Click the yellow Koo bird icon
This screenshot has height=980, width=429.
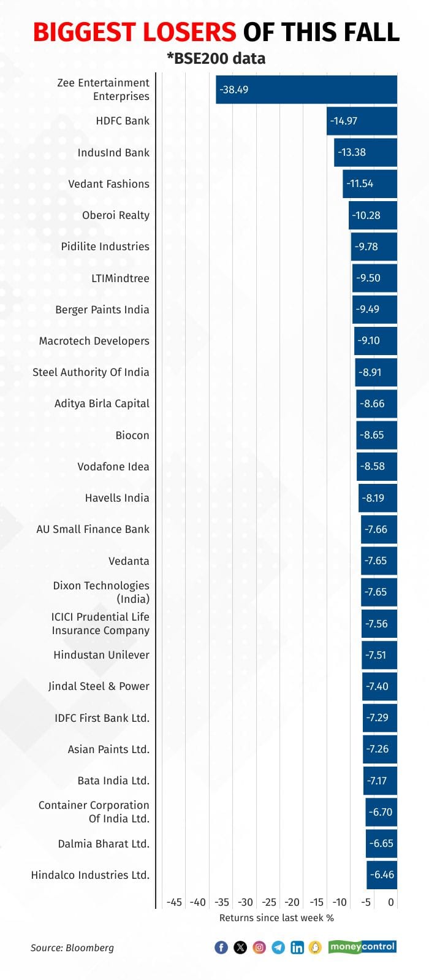click(x=315, y=947)
